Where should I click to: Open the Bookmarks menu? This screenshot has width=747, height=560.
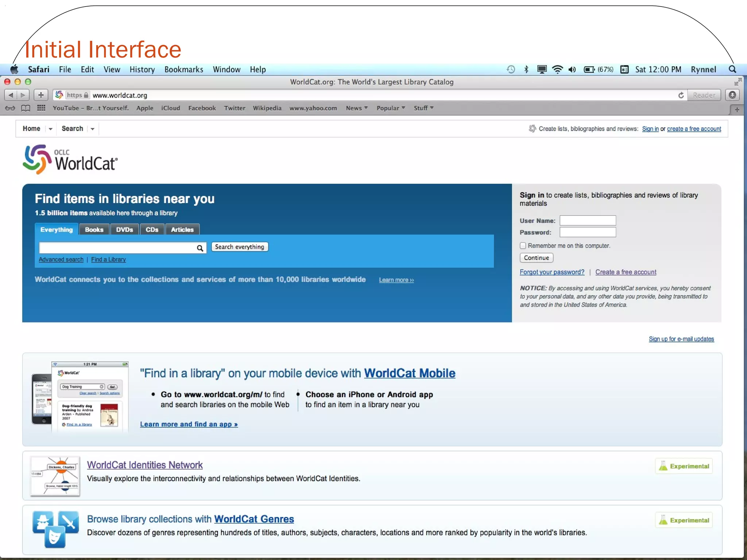pos(183,69)
